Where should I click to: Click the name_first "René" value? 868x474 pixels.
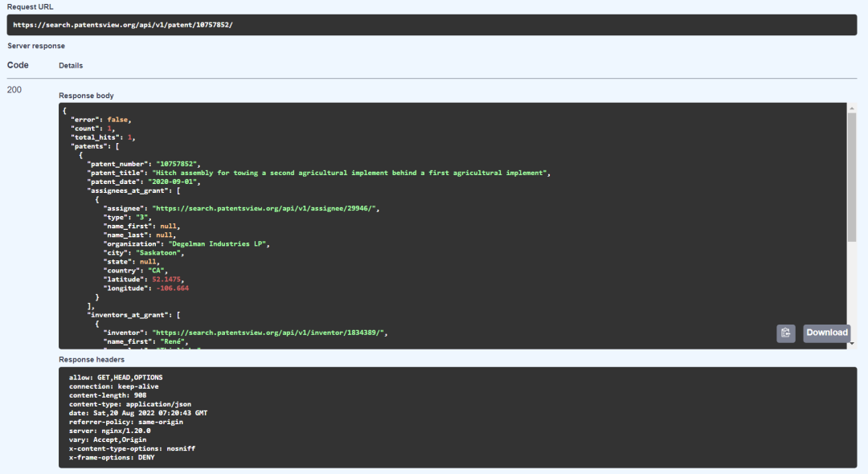tap(172, 341)
